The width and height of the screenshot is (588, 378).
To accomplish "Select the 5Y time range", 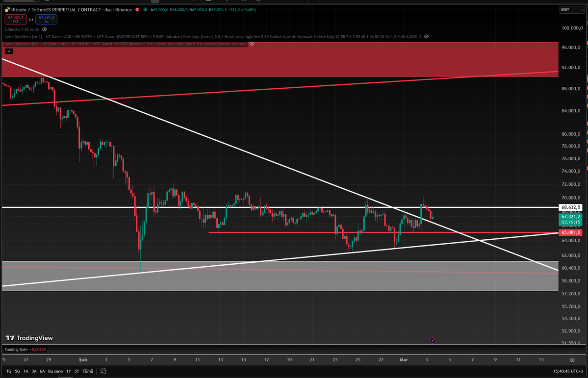I will click(77, 371).
